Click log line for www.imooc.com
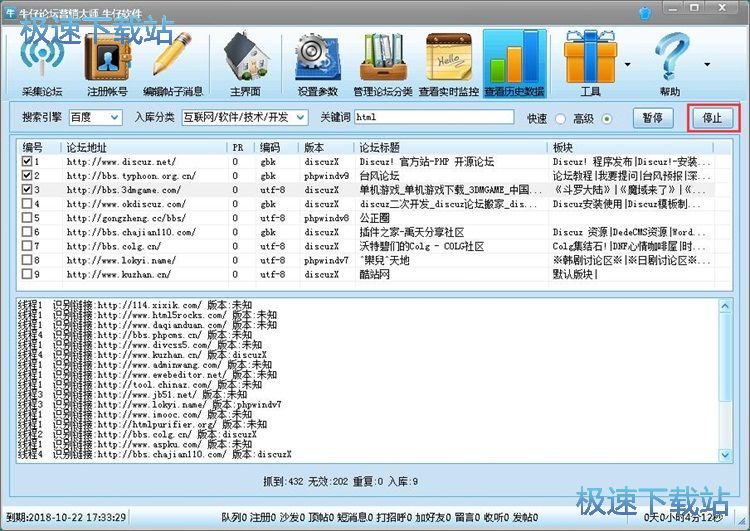 click(135, 414)
